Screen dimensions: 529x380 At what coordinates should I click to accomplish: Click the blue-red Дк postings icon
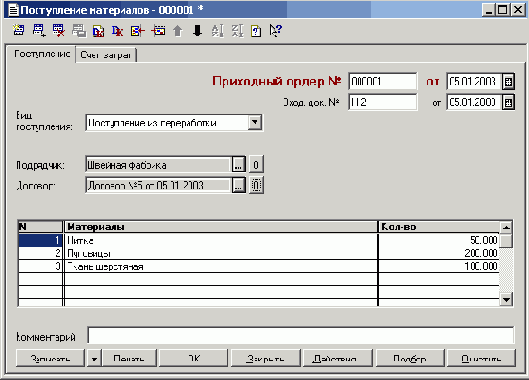click(117, 31)
